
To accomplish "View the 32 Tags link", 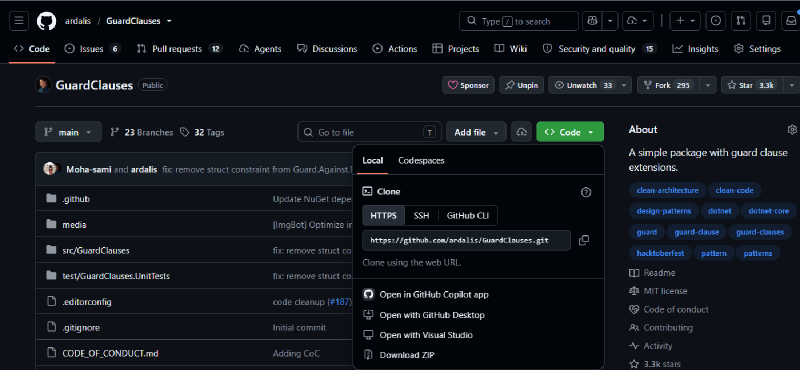I will (x=202, y=132).
